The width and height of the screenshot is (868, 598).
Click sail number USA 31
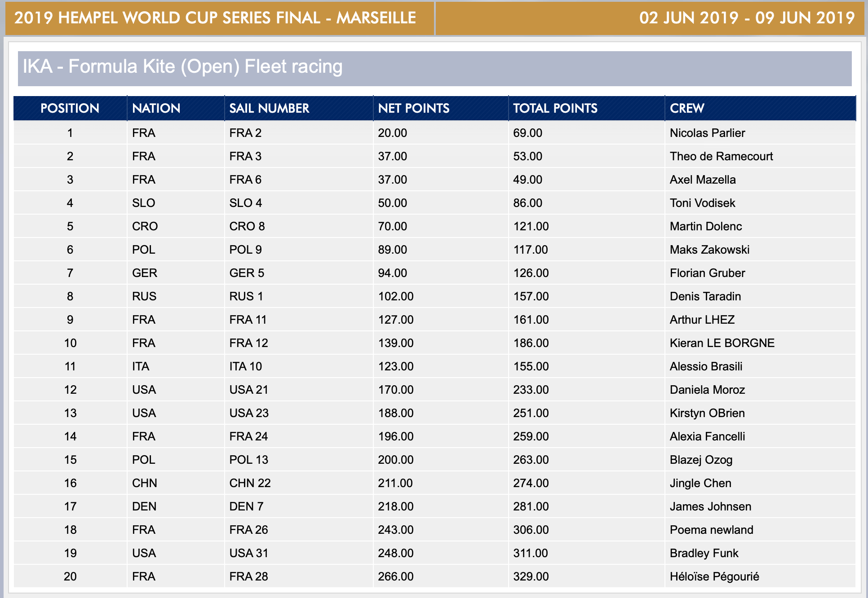click(x=248, y=553)
